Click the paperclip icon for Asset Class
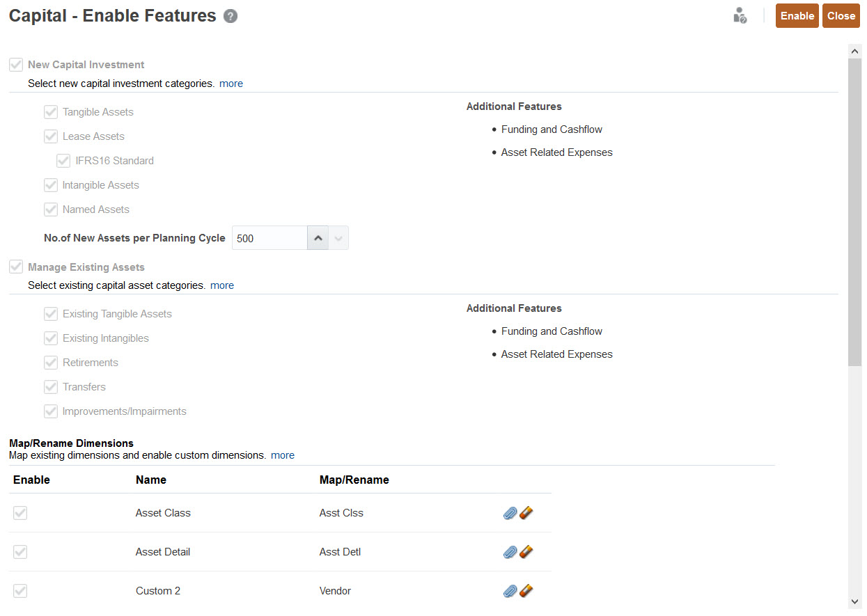867x616 pixels. coord(510,513)
